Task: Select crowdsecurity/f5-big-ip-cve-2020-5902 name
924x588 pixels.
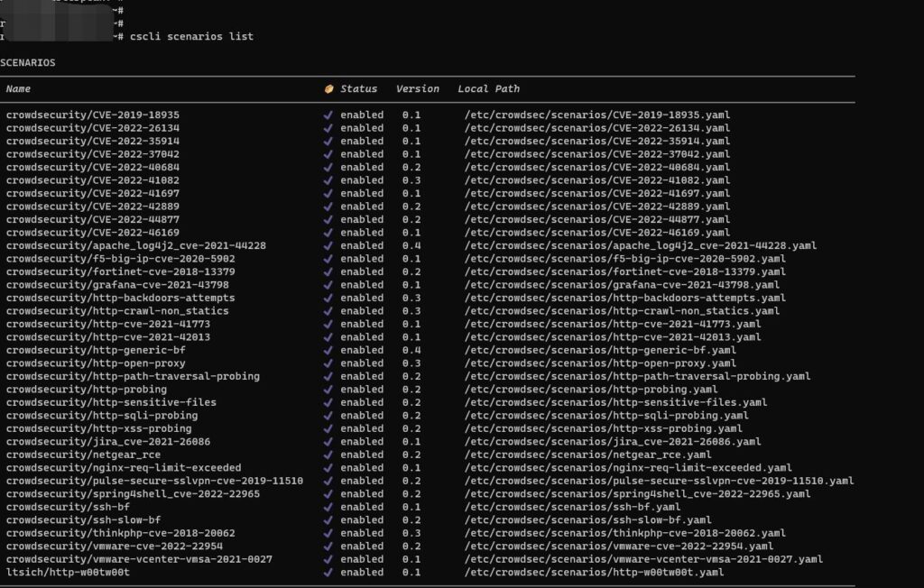Action: (x=120, y=259)
